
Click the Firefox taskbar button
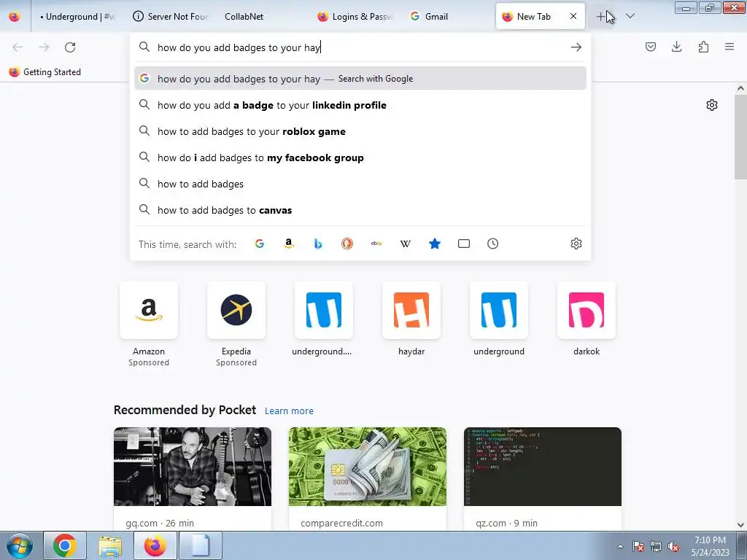pos(155,545)
